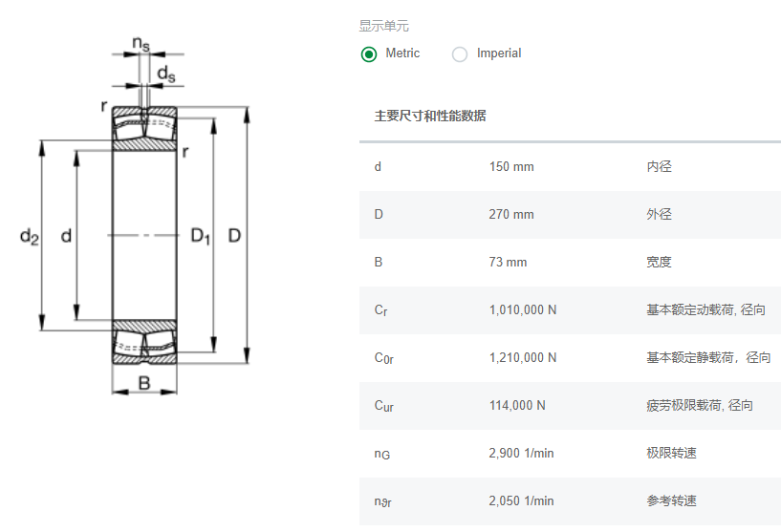Click the '内径' description text
This screenshot has width=781, height=532.
coord(659,167)
